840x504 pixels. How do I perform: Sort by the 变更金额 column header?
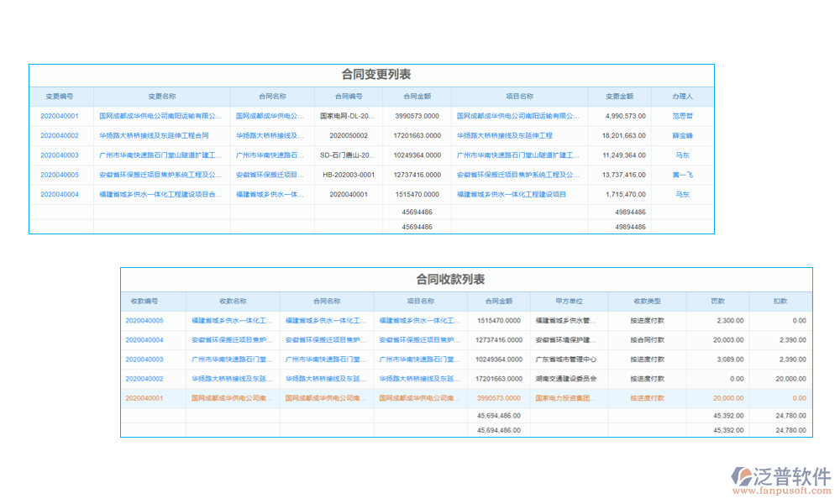pos(619,97)
